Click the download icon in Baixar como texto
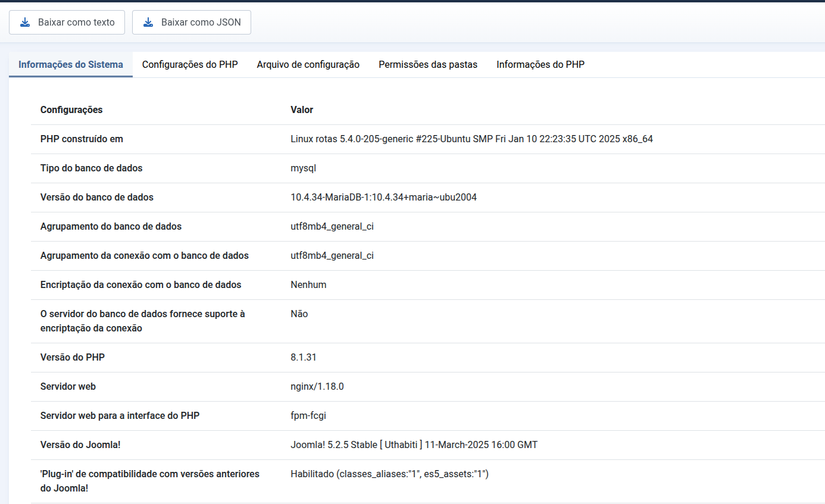 [25, 23]
